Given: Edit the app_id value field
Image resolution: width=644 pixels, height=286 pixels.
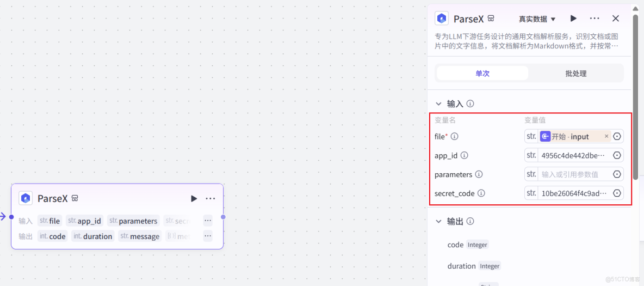Looking at the screenshot, I should point(573,155).
